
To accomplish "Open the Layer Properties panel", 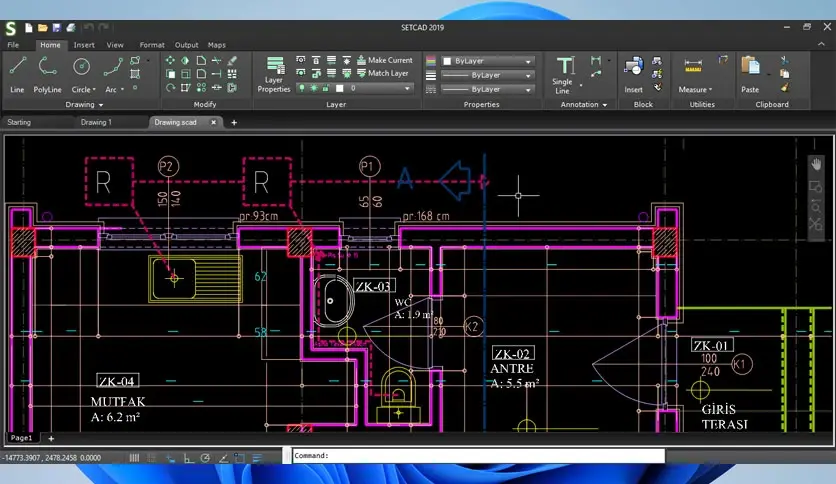I will [274, 73].
